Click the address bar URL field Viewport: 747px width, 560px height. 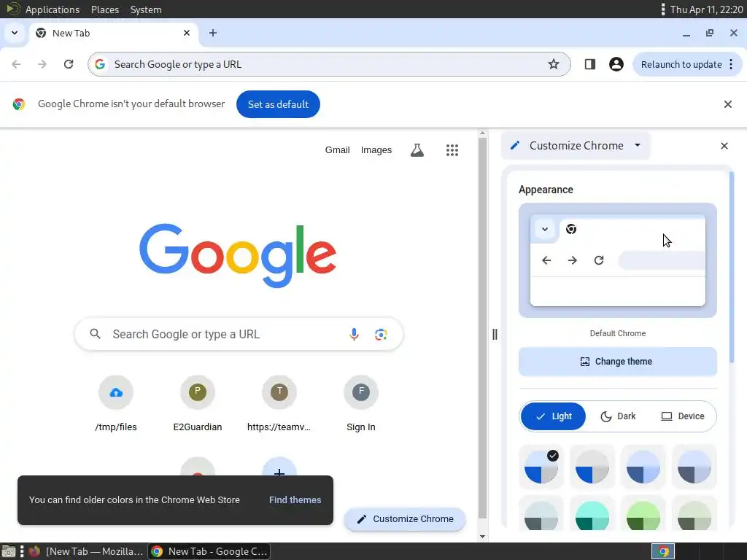tap(329, 64)
